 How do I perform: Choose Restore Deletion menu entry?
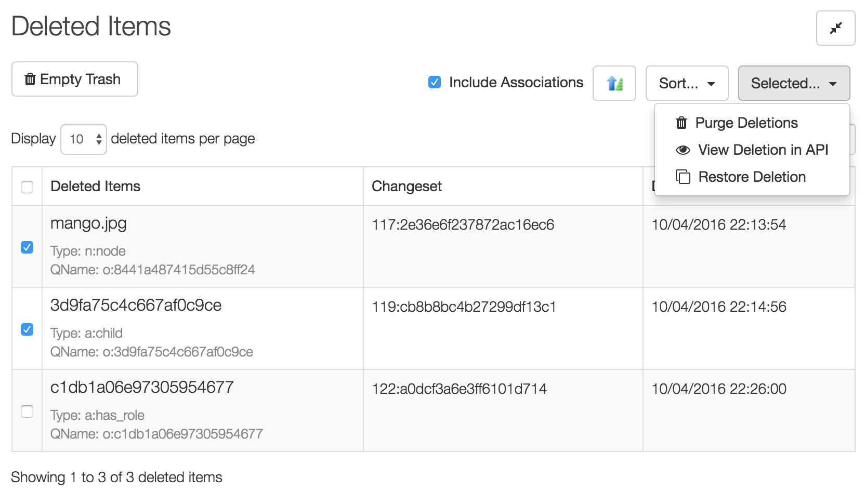(752, 177)
